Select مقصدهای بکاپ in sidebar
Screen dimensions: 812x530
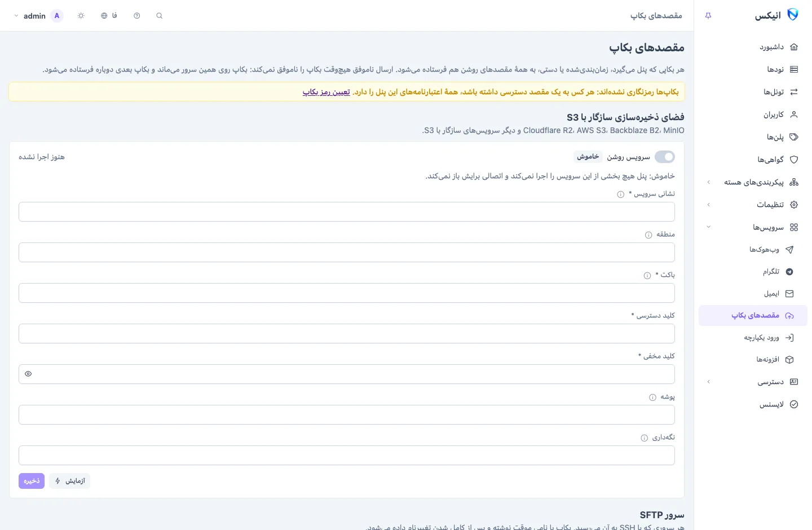753,315
